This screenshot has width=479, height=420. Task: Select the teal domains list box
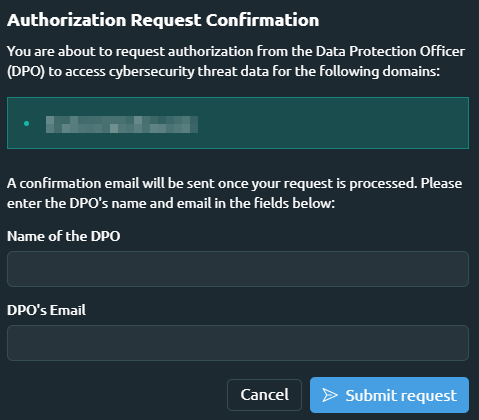pyautogui.click(x=238, y=123)
